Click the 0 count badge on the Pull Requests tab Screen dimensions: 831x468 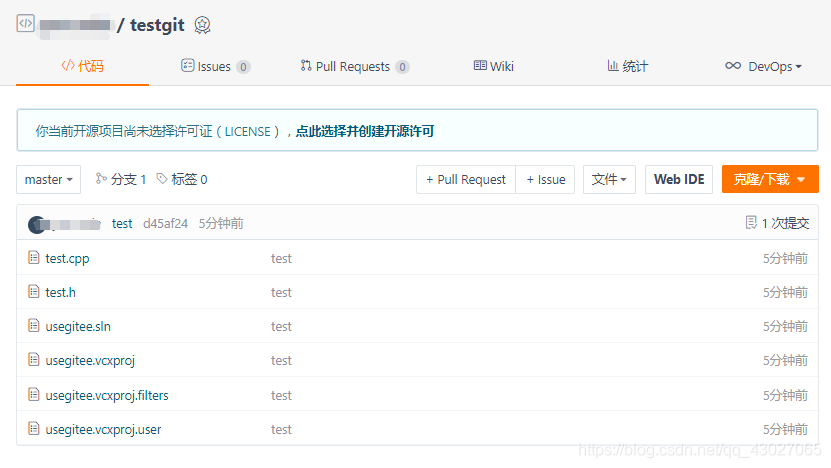(402, 67)
